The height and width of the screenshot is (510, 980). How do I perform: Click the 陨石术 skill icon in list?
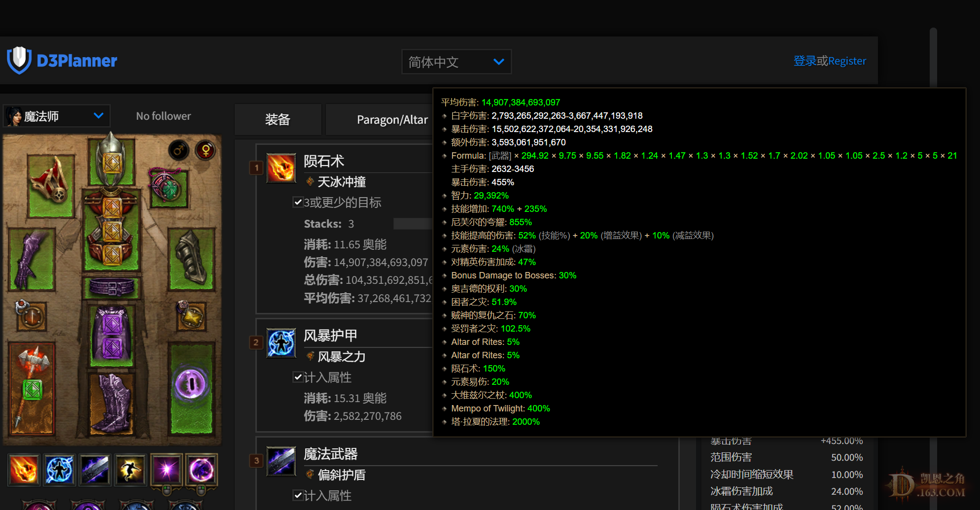pyautogui.click(x=281, y=168)
